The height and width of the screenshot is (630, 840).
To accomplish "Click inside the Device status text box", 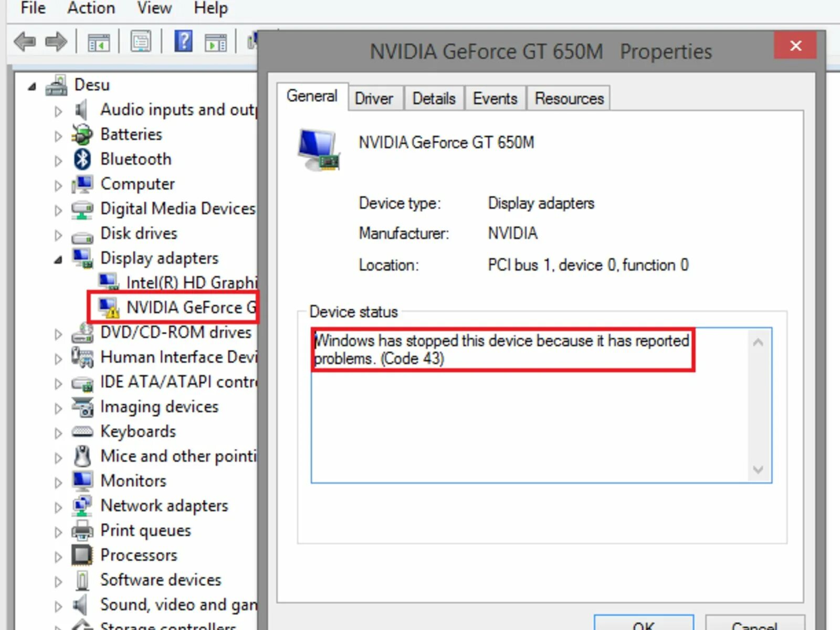I will point(541,405).
